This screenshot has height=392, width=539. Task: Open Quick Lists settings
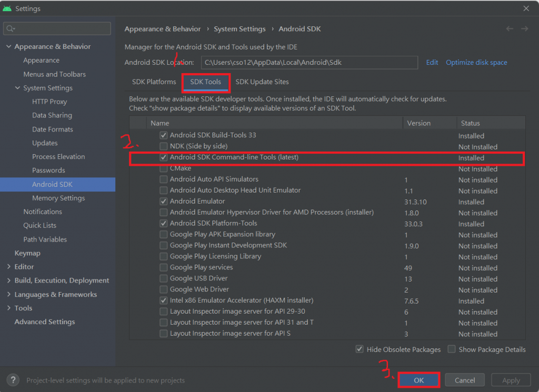point(39,225)
